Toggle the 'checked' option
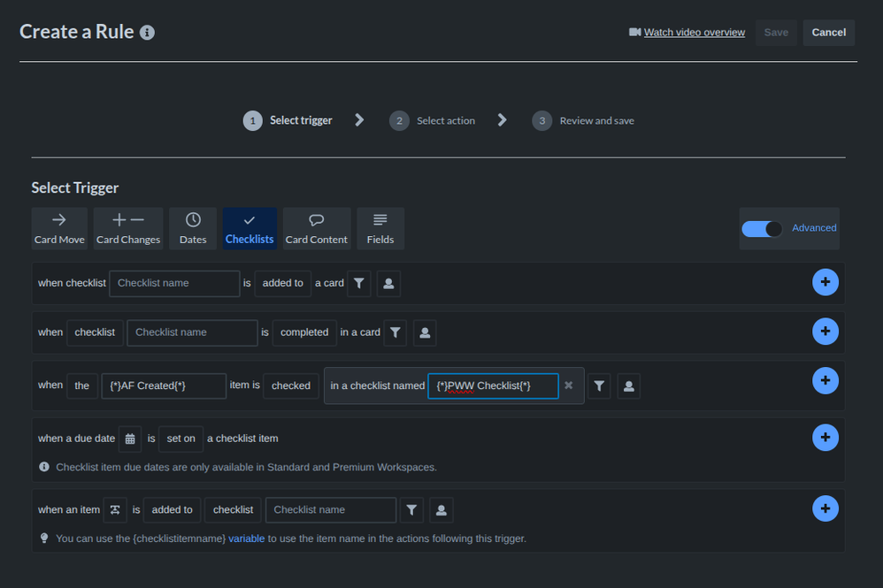 (291, 386)
